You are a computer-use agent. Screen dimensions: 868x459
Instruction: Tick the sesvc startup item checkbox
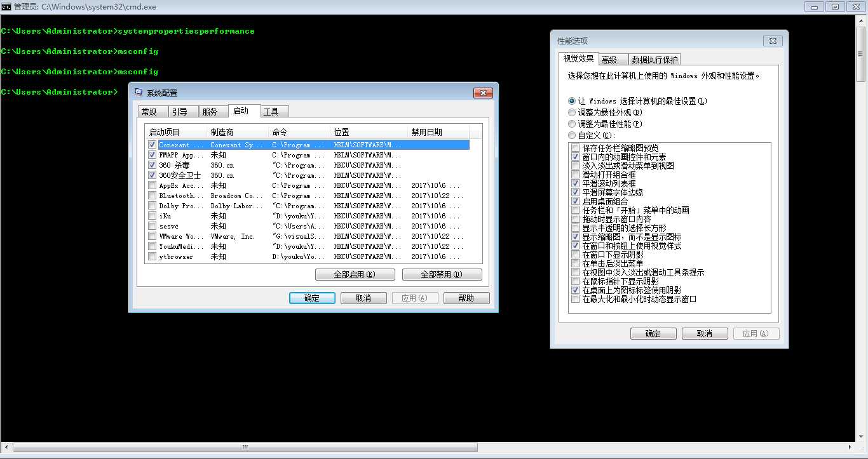[152, 226]
